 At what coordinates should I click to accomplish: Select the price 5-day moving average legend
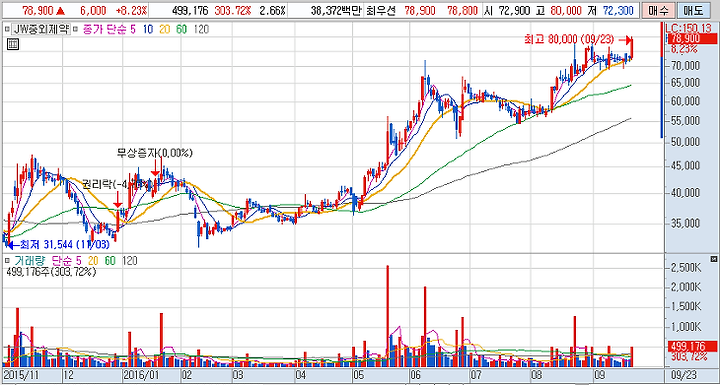(x=133, y=30)
